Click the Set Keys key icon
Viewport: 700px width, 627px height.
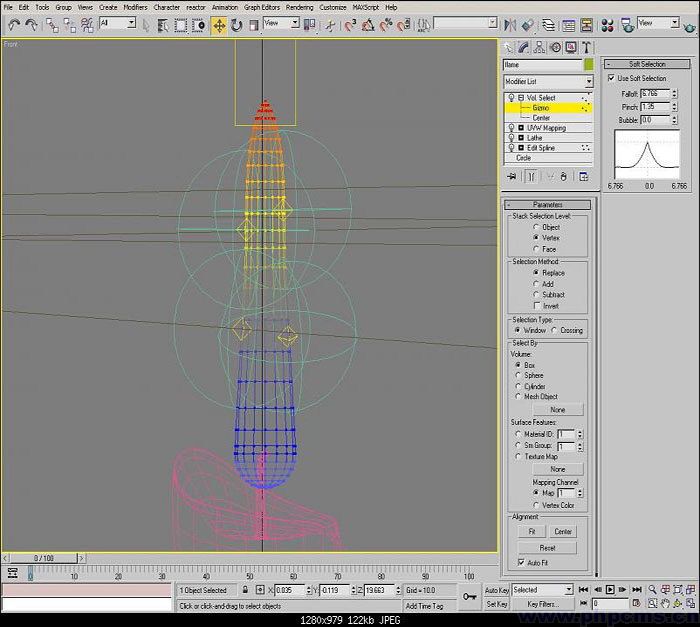click(470, 596)
